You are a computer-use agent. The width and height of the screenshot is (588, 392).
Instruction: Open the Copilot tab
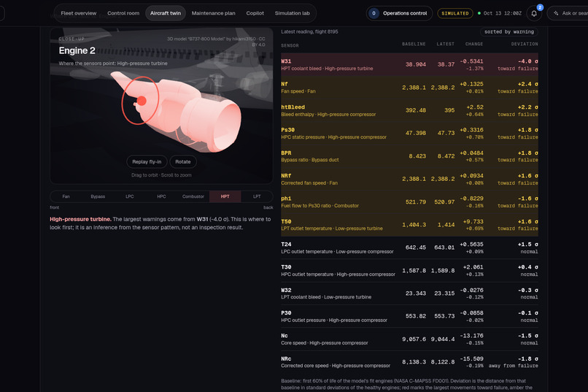tap(255, 13)
